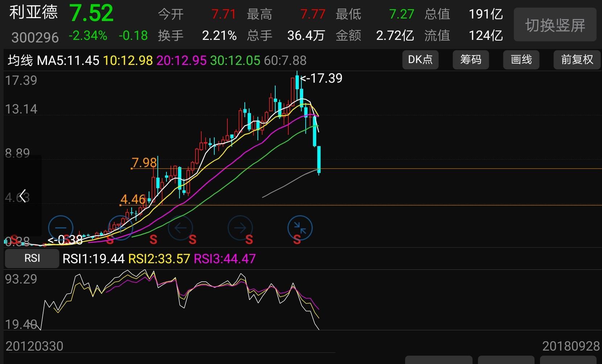Click the 切换竖屏 portrait mode button
This screenshot has width=602, height=364.
click(554, 25)
